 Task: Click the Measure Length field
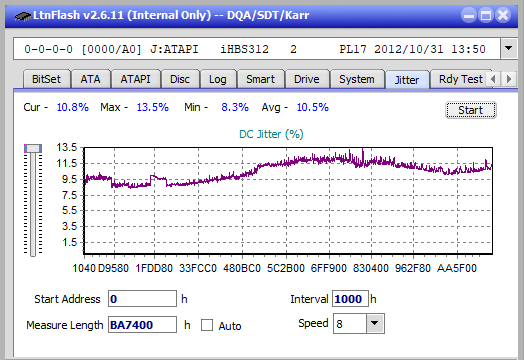click(142, 325)
